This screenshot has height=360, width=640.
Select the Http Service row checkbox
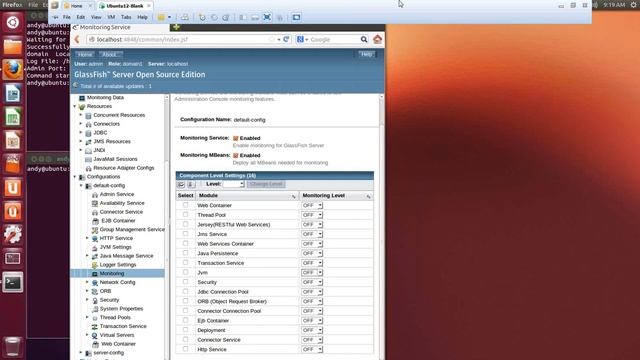(185, 349)
